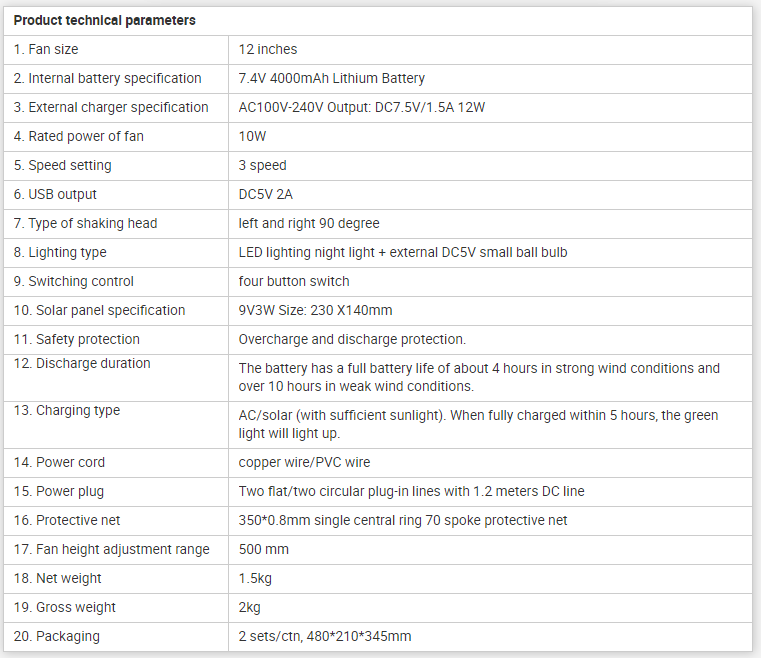
Task: Select the '16. Protective net' row label
Action: click(70, 520)
